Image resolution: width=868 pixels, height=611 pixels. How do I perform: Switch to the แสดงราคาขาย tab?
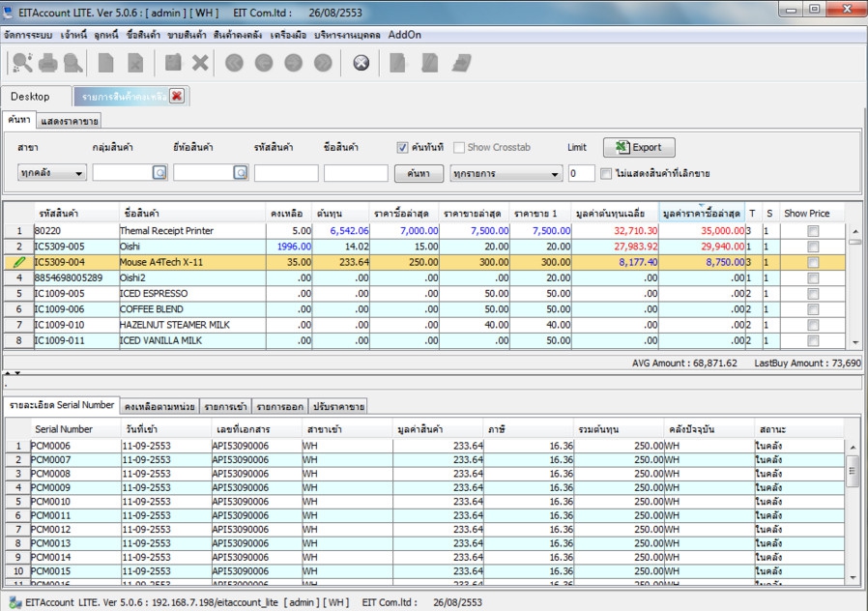70,121
